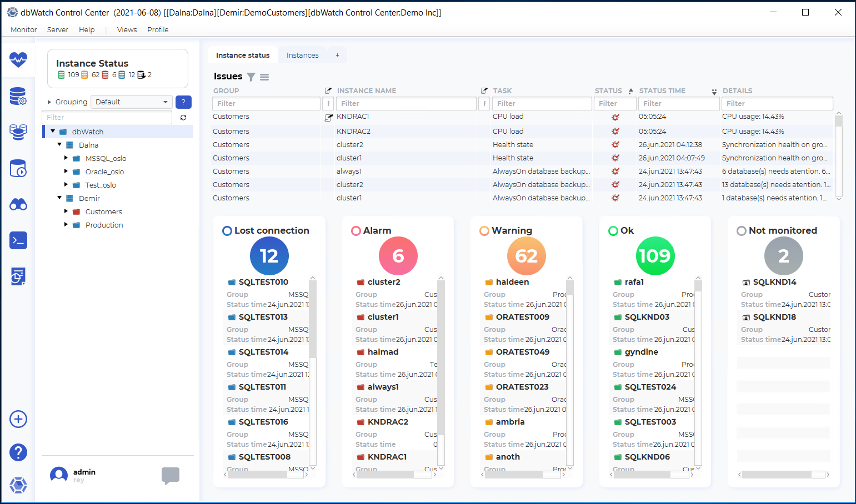Click the alarm status icon for KNDRAC1 row
856x504 pixels.
[x=615, y=117]
